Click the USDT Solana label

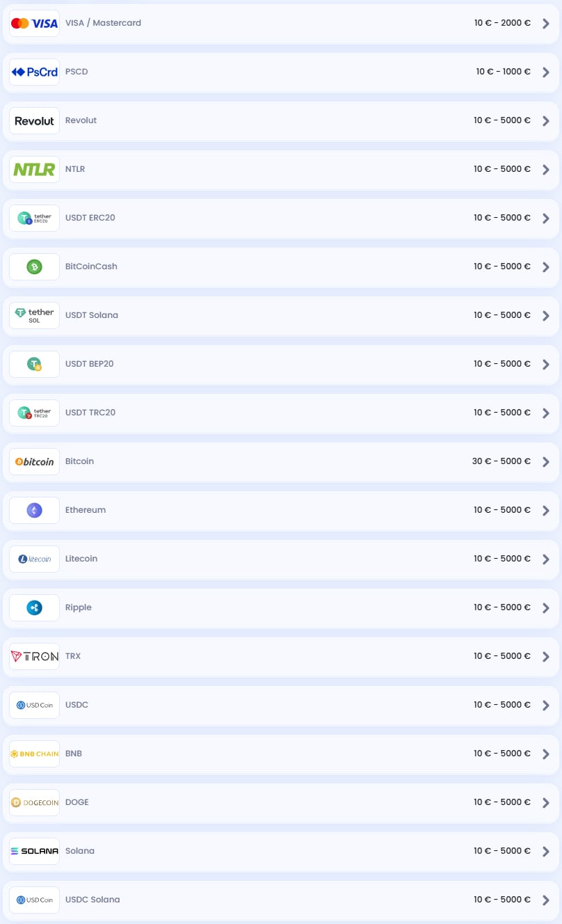click(x=92, y=315)
